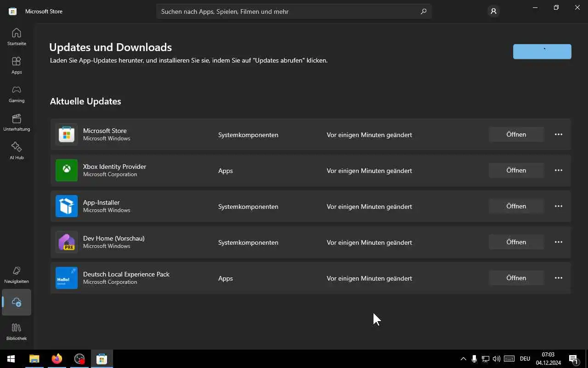Click the Deutsch Local Experience Pack icon

[x=67, y=278]
